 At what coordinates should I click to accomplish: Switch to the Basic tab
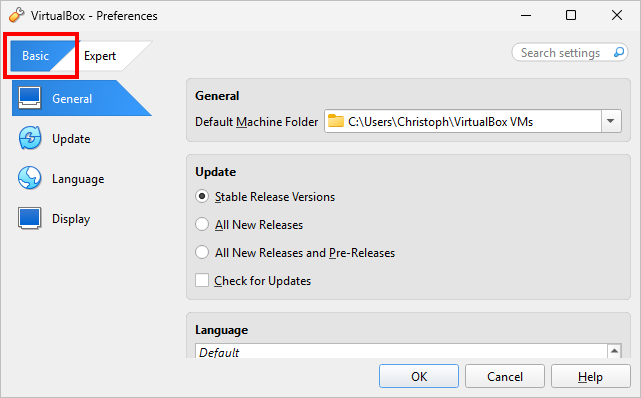coord(36,56)
